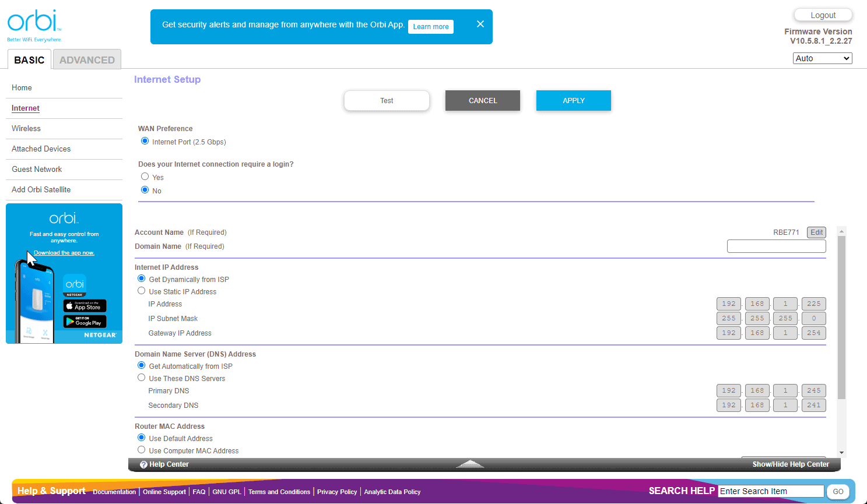Select Use Static IP Address option
The image size is (867, 504).
(x=142, y=291)
